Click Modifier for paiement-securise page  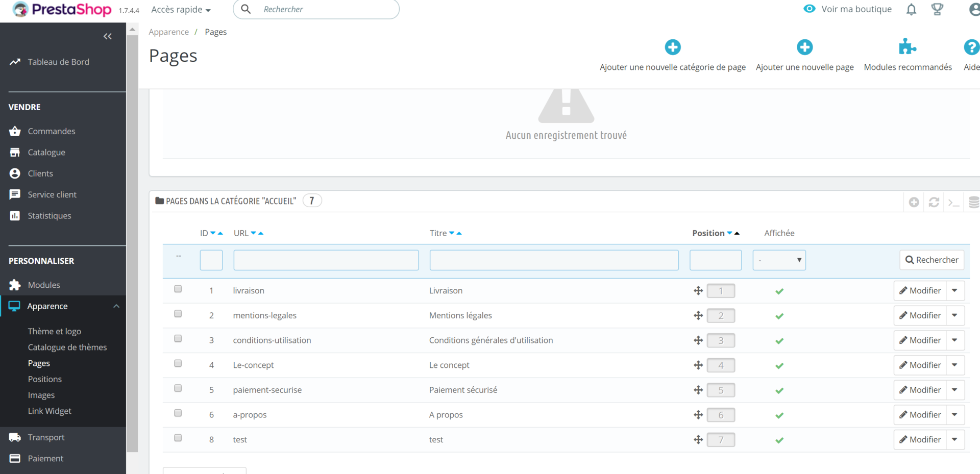[920, 390]
